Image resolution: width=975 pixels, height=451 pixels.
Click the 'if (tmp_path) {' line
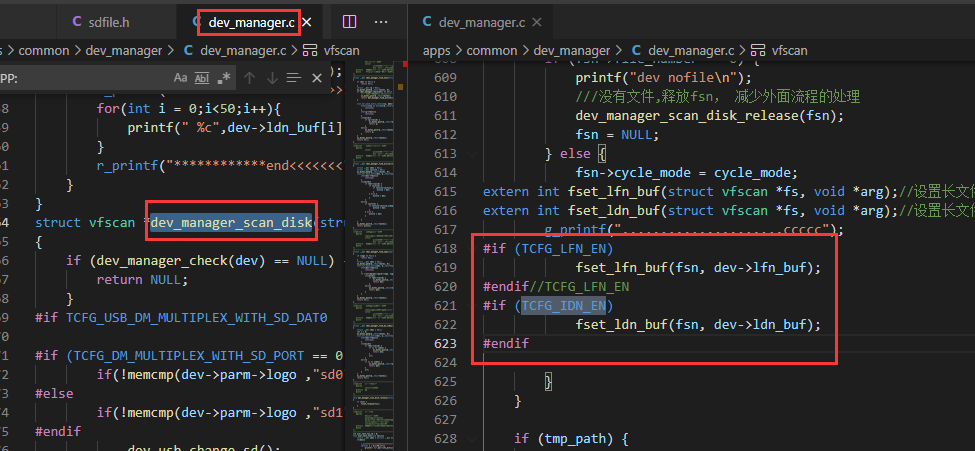(571, 439)
